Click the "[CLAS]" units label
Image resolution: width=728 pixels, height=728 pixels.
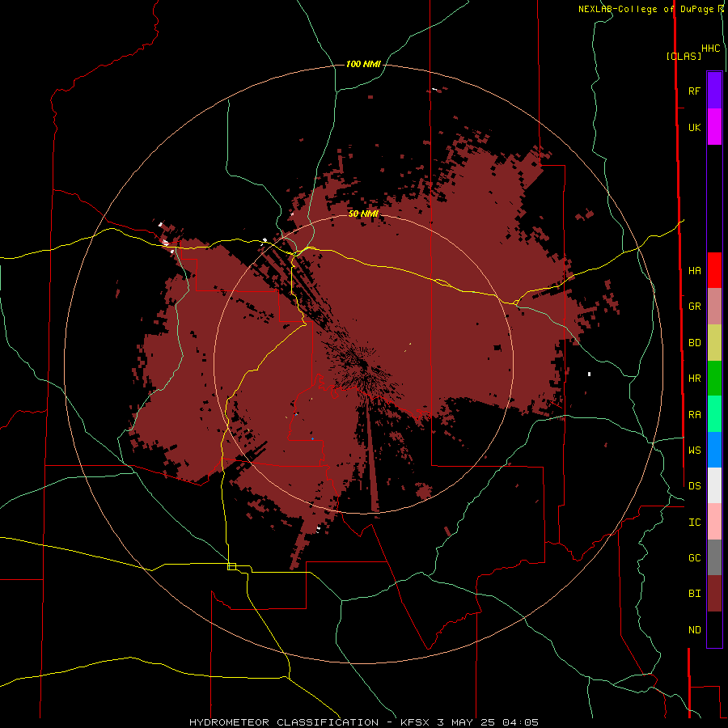[x=684, y=56]
